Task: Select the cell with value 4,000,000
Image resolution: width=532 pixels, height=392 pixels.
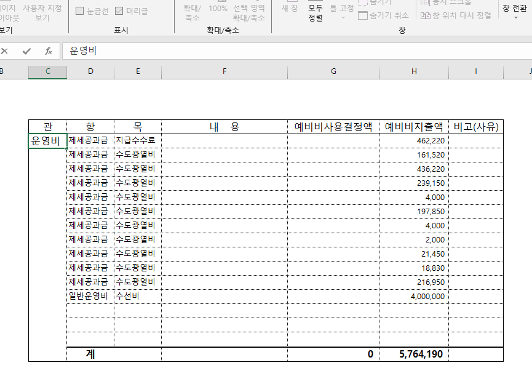Action: [414, 296]
